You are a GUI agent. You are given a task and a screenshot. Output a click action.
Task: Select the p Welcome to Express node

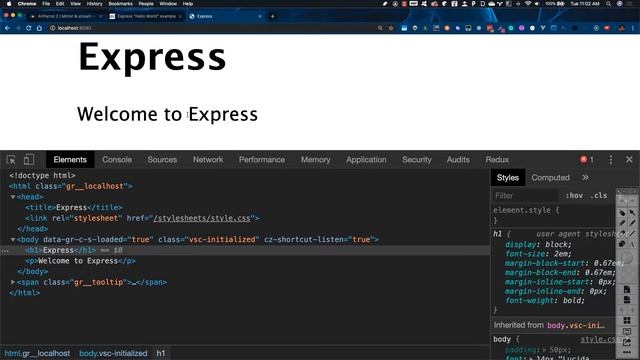pos(80,261)
